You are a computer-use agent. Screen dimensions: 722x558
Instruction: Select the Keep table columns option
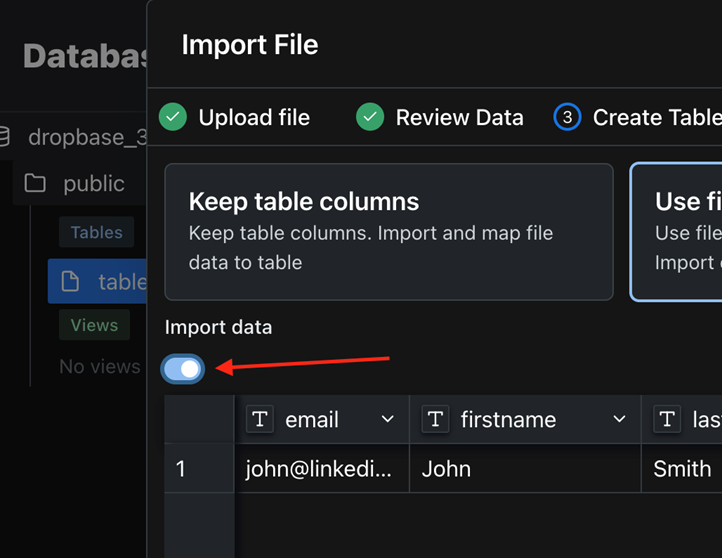388,232
